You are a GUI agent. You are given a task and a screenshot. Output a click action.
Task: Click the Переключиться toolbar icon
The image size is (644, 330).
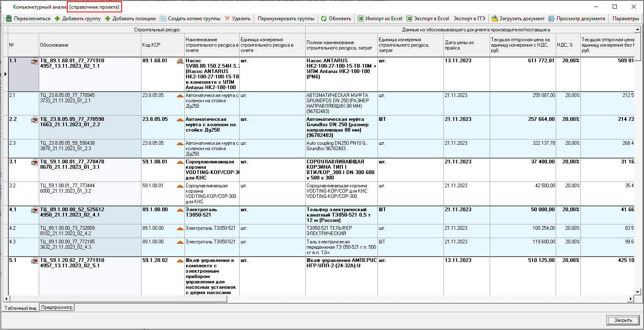point(9,19)
